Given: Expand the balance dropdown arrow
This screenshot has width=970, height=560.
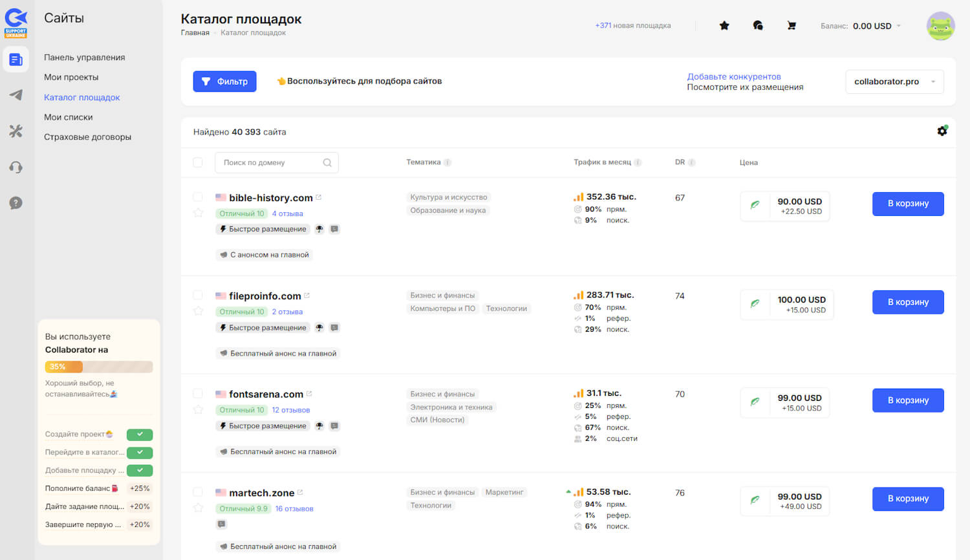Looking at the screenshot, I should click(x=899, y=26).
